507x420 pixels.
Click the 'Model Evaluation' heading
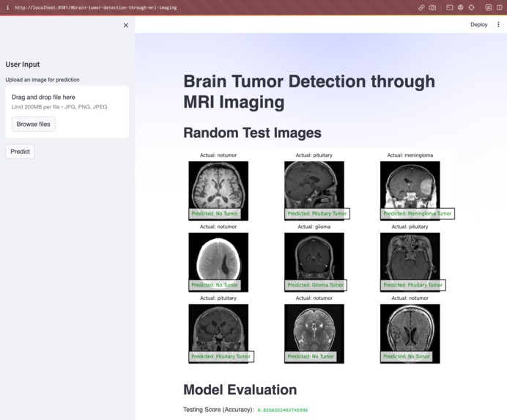(x=240, y=390)
